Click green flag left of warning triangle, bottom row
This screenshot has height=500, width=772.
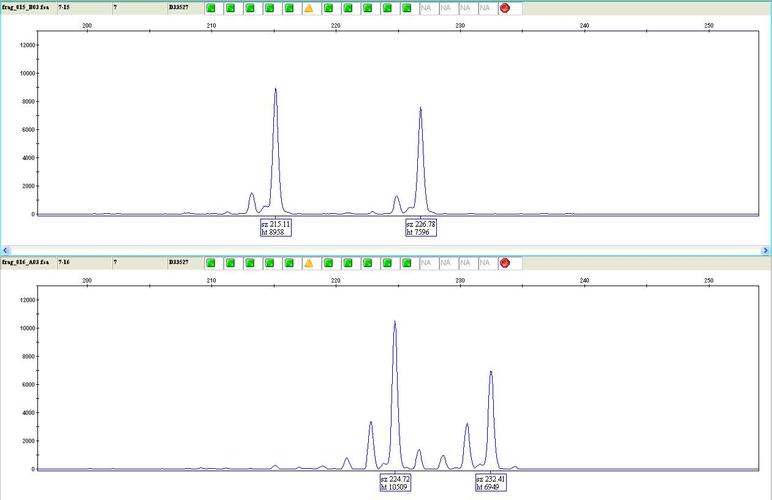point(289,263)
